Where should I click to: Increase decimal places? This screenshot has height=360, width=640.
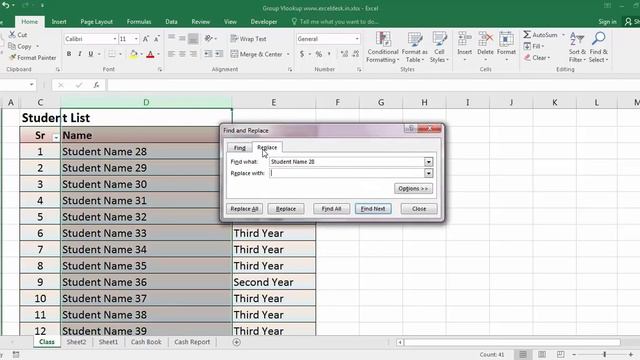pos(344,54)
